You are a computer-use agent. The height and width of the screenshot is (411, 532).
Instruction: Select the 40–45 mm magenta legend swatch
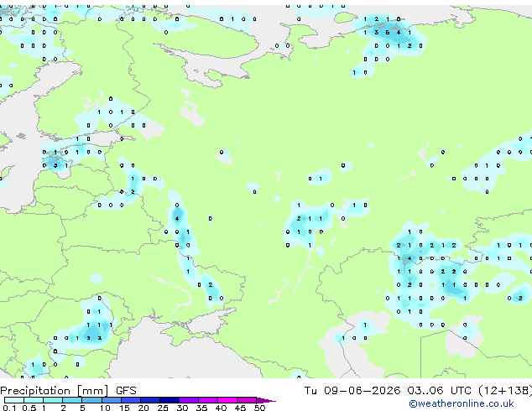click(227, 400)
